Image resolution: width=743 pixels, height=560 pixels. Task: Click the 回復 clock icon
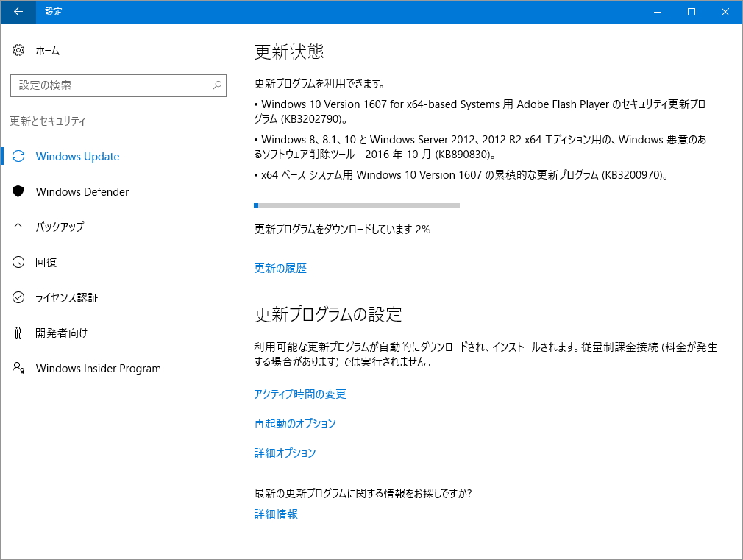click(x=18, y=262)
